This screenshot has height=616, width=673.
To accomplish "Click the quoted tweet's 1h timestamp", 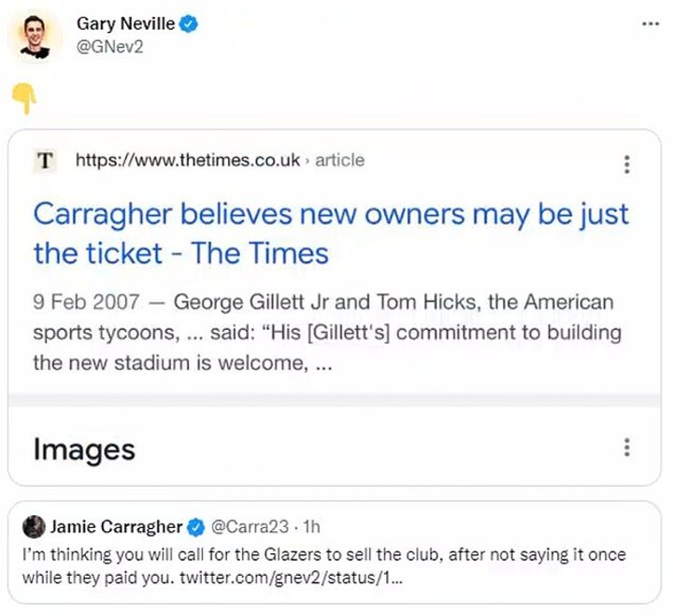I will click(x=311, y=526).
